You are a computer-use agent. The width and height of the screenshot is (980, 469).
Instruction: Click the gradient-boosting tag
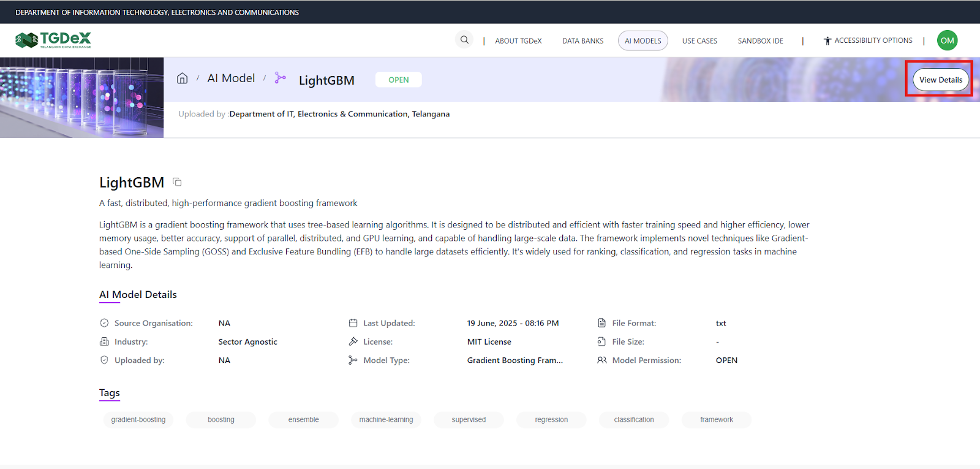pos(138,420)
